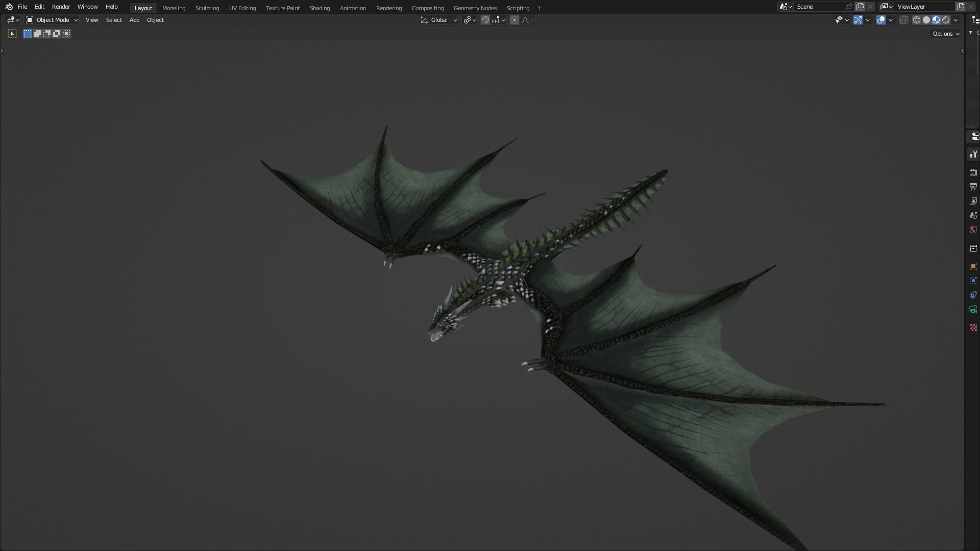Click the Blender logo icon
This screenshot has width=980, height=551.
click(x=9, y=7)
